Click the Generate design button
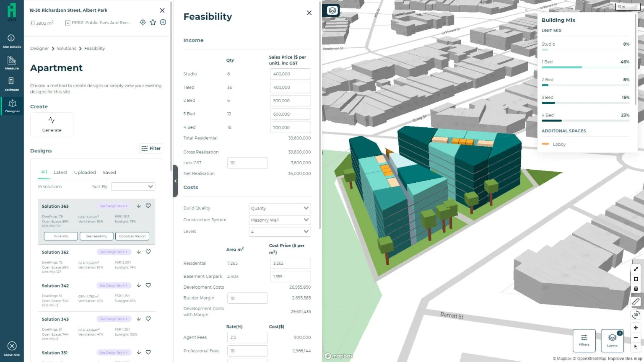Viewport: 644px width, 362px height. (52, 124)
